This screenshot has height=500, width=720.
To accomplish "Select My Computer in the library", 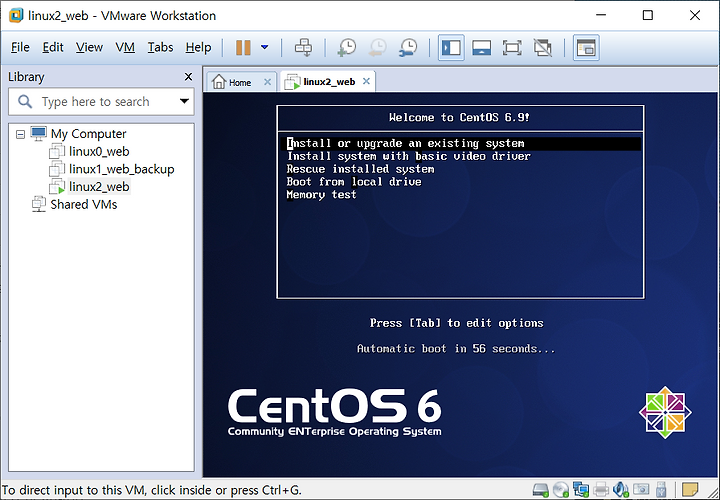I will (x=88, y=134).
